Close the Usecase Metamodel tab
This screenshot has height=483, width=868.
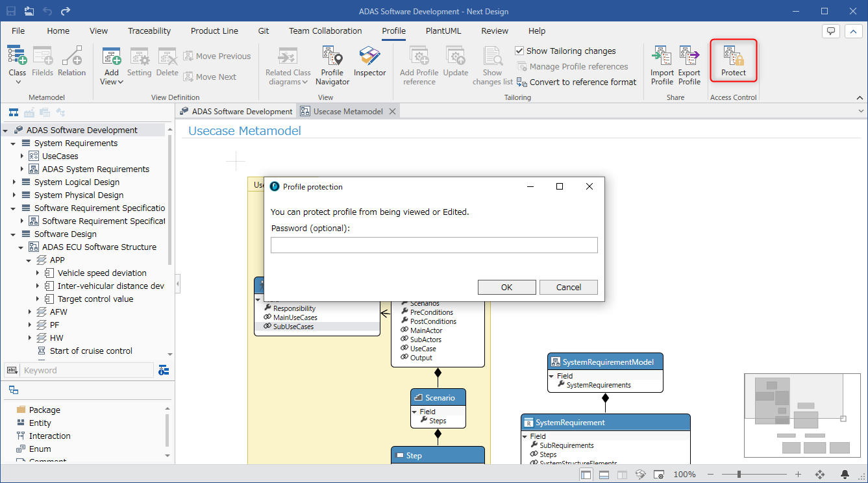click(392, 111)
